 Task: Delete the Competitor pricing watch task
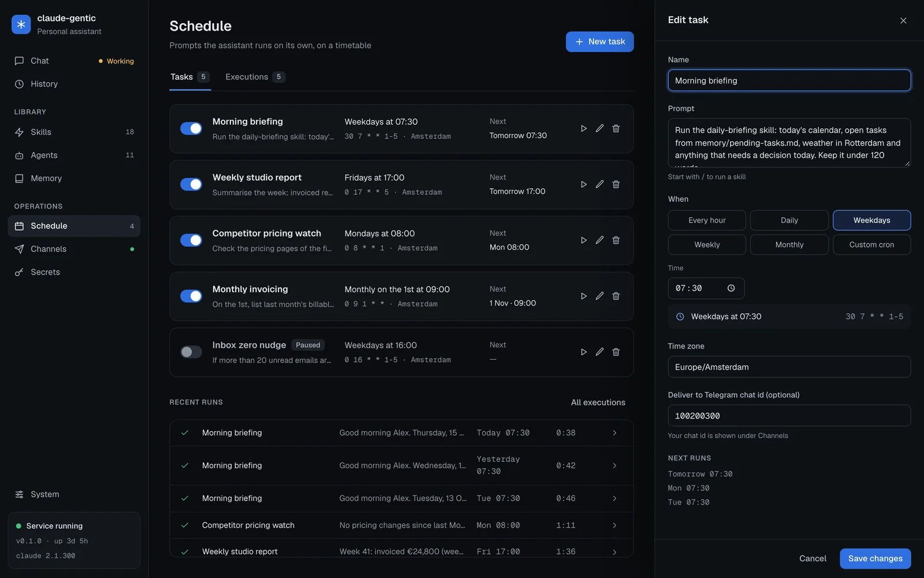[x=616, y=240]
